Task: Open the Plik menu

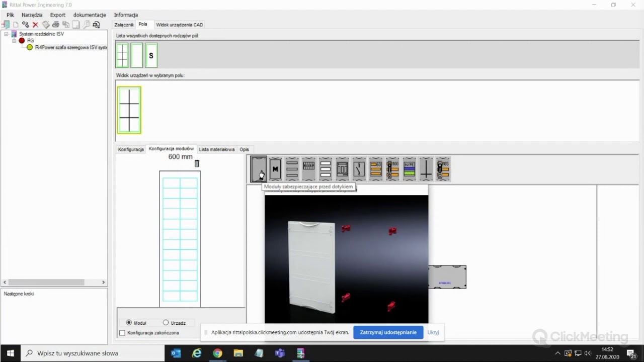Action: (x=10, y=15)
